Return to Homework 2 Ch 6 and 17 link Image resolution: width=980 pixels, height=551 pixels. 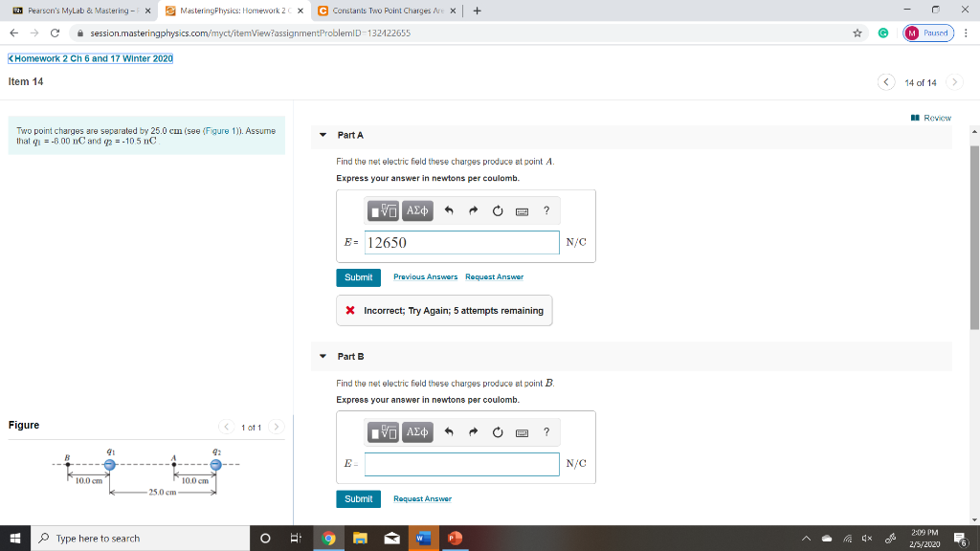[x=91, y=58]
